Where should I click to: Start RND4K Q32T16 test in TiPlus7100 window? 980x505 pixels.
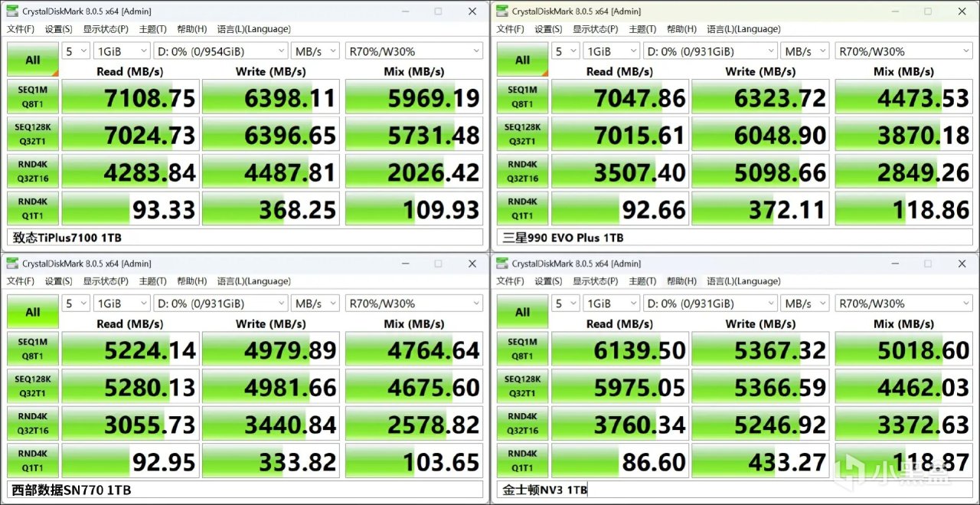(33, 171)
